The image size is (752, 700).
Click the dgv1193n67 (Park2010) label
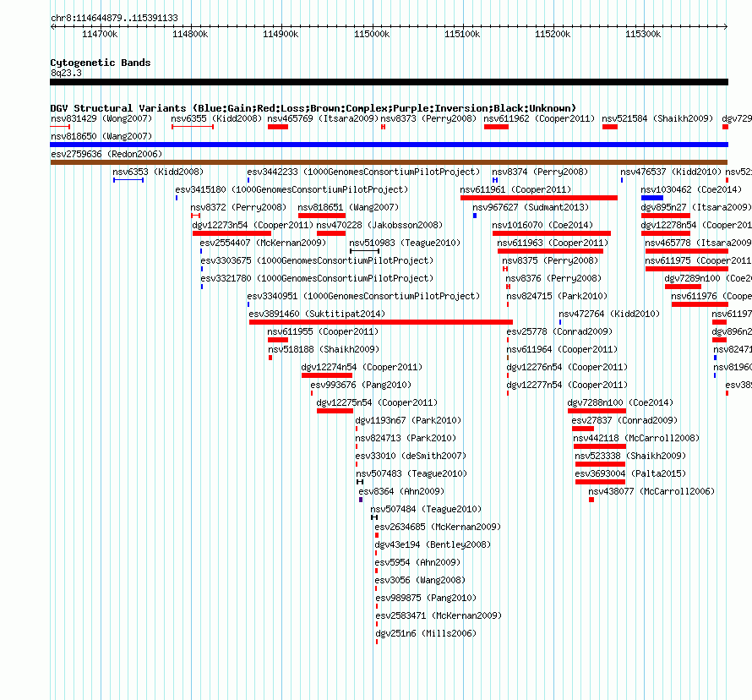pos(408,420)
